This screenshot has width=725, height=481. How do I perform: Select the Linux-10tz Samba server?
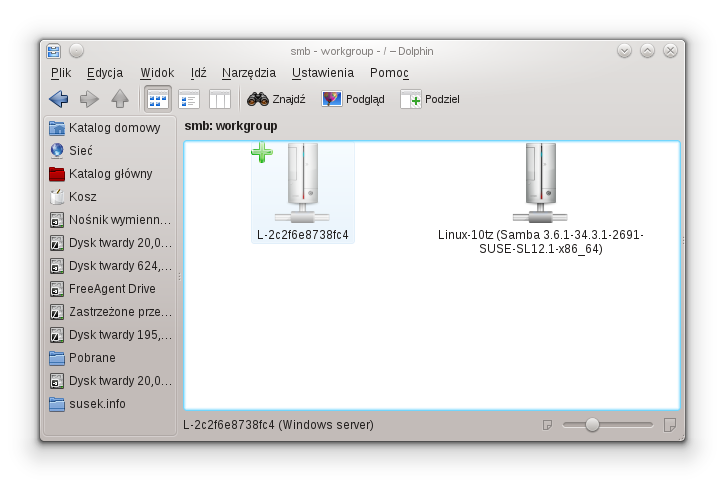point(540,185)
